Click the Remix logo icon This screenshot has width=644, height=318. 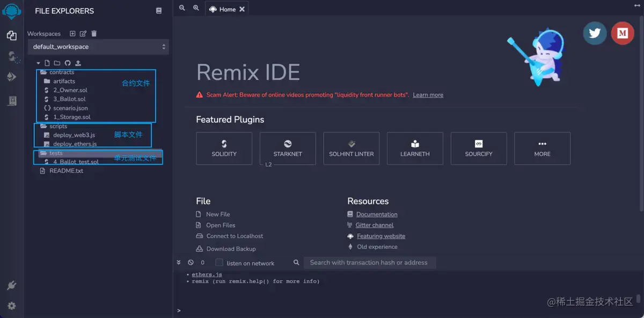11,11
